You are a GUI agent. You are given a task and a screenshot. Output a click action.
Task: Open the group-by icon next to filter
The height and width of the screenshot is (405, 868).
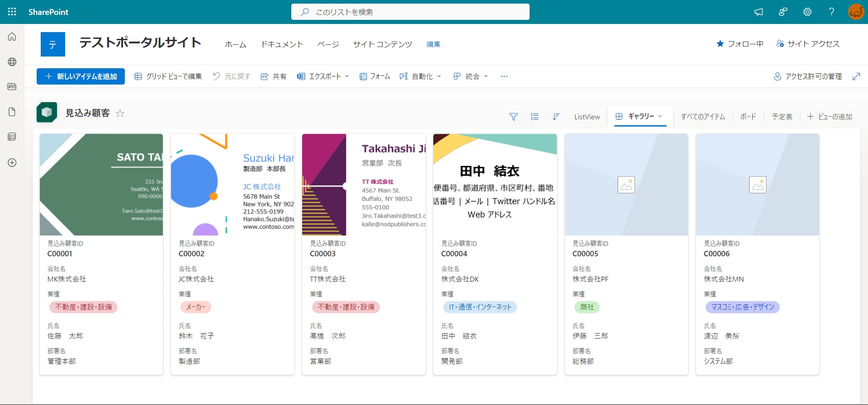535,117
